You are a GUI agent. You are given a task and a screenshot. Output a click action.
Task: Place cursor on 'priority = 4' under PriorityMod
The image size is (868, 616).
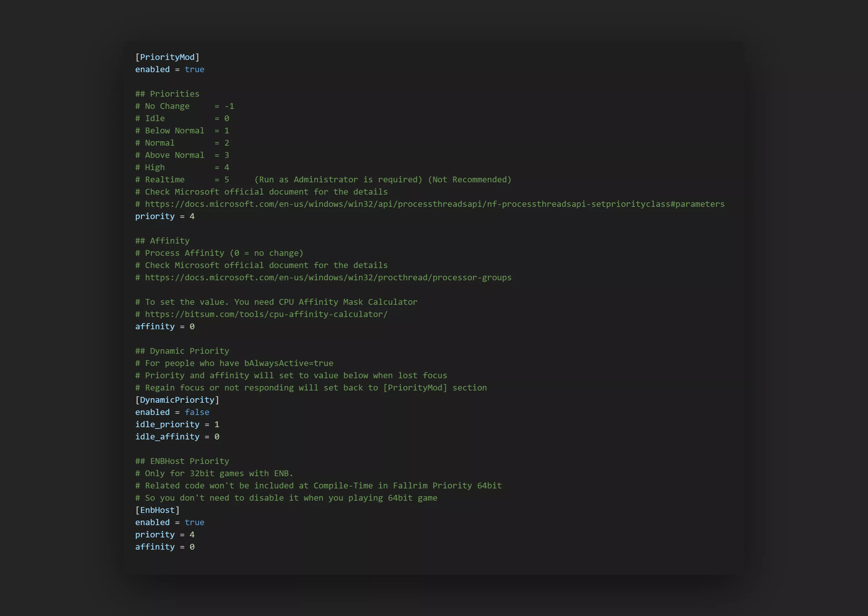pos(165,216)
